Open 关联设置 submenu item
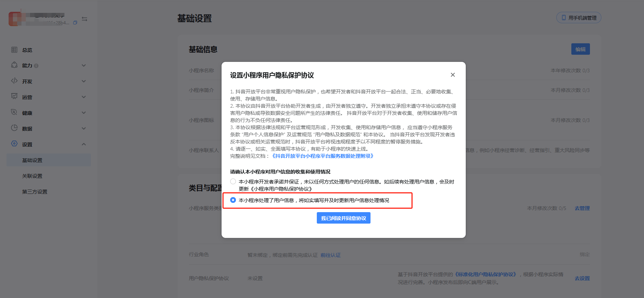Image resolution: width=644 pixels, height=298 pixels. click(x=32, y=176)
